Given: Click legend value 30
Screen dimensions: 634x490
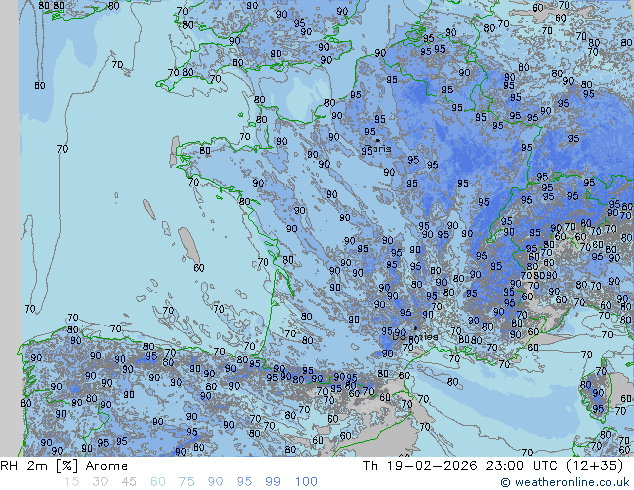Looking at the screenshot, I should coord(100,482).
